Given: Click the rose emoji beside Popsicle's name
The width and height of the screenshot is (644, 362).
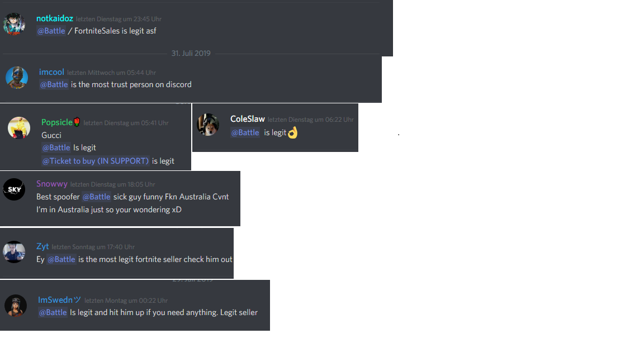Looking at the screenshot, I should tap(77, 122).
